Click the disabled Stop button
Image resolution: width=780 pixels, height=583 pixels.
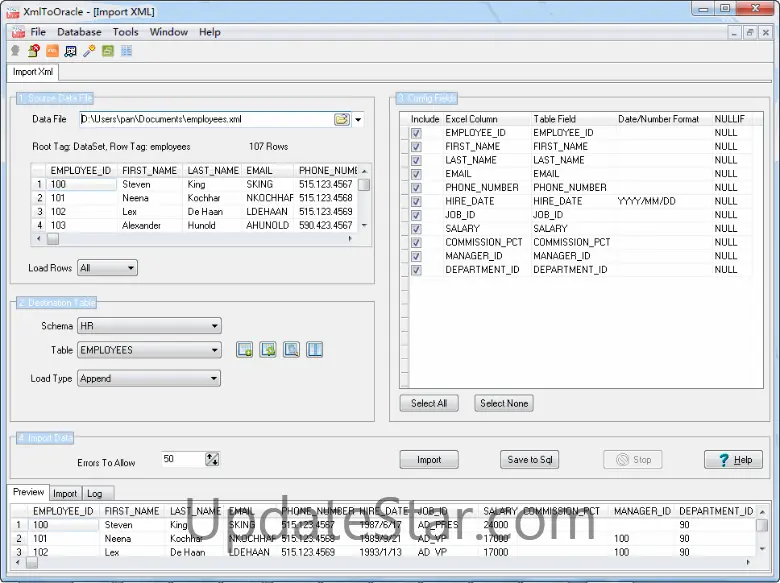tap(633, 460)
